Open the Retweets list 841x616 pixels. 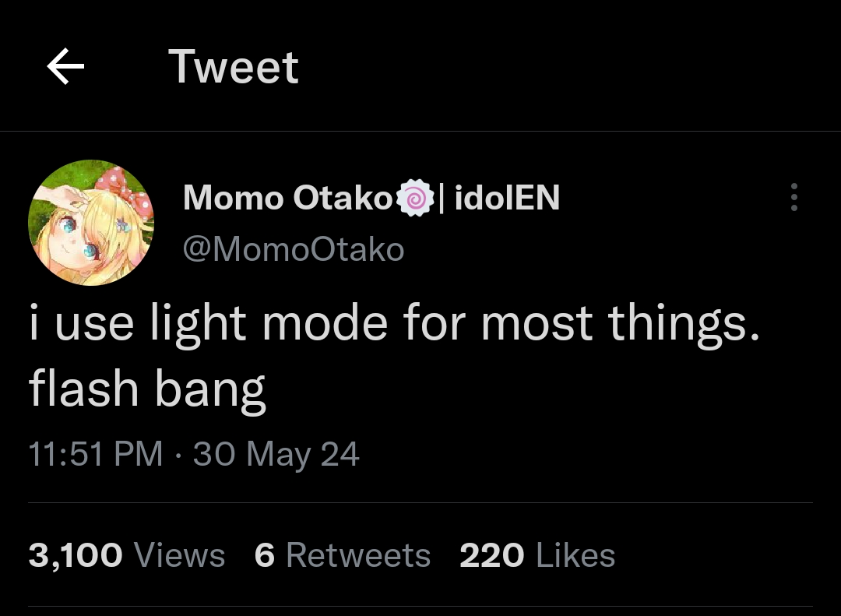(358, 556)
